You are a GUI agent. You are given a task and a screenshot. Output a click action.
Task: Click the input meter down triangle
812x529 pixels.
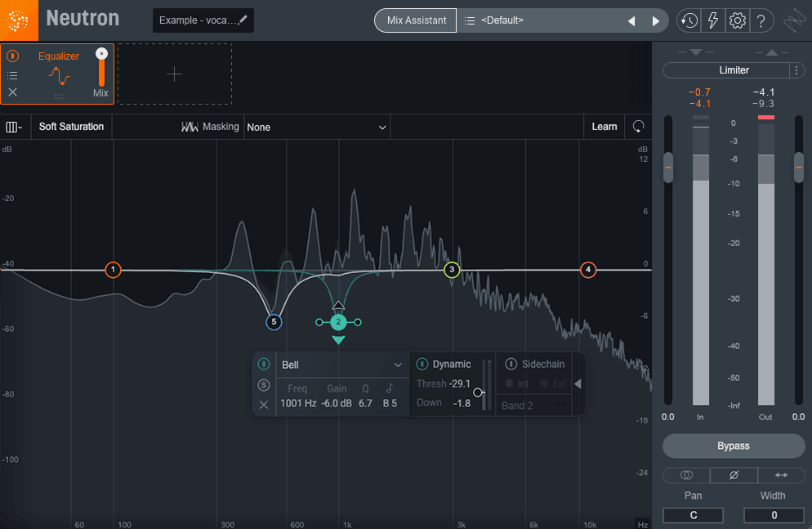click(x=696, y=52)
